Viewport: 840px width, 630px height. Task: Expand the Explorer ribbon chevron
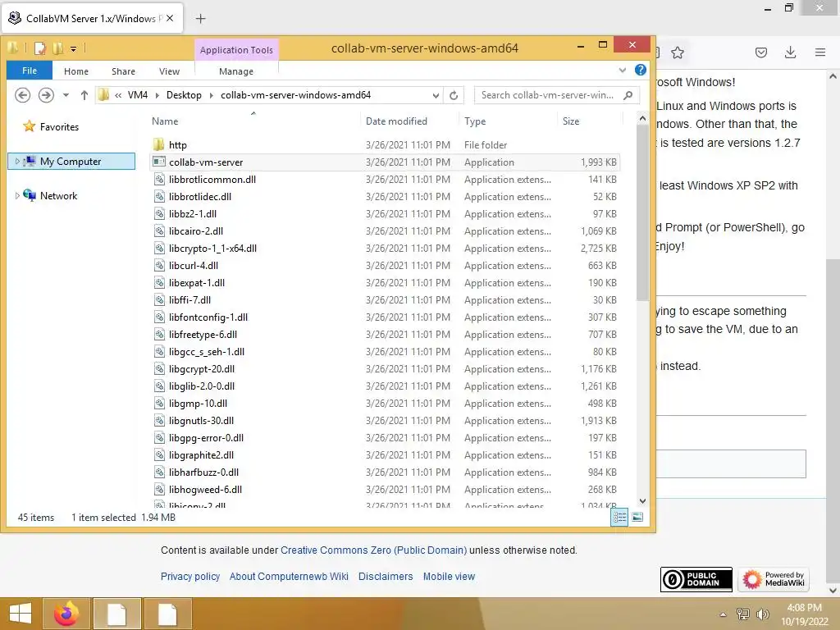[622, 71]
